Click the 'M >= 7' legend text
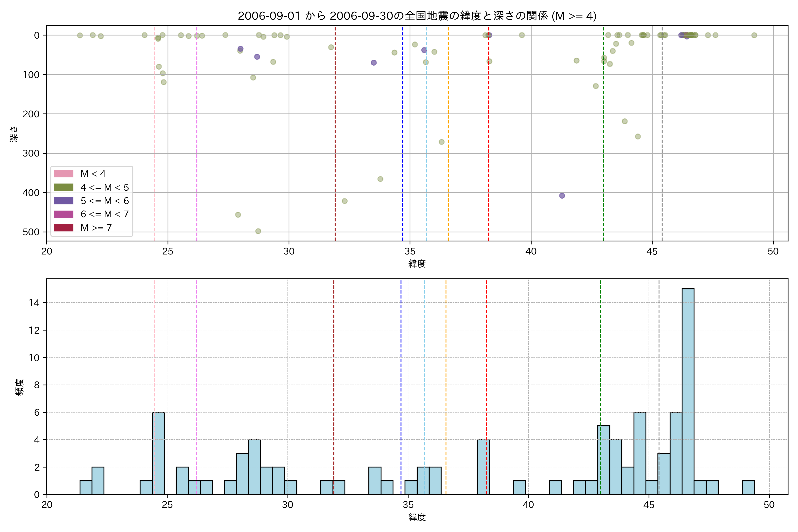798x532 pixels. tap(96, 228)
